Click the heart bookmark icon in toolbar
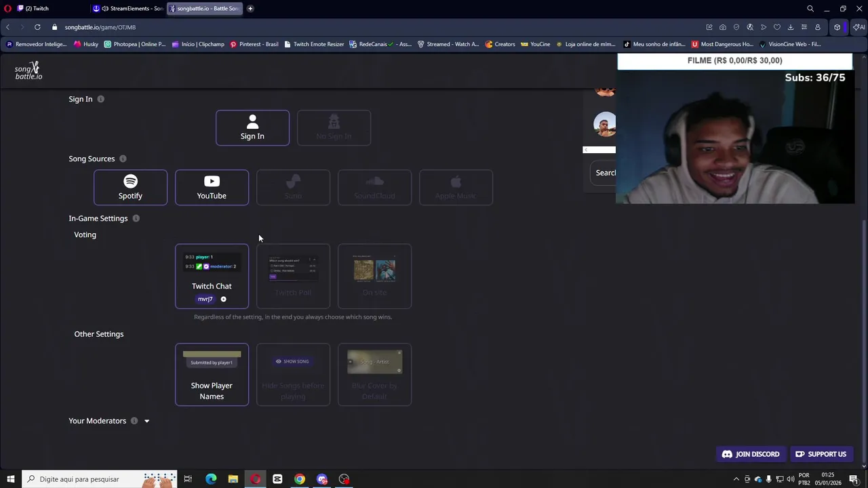This screenshot has width=868, height=488. [x=777, y=27]
